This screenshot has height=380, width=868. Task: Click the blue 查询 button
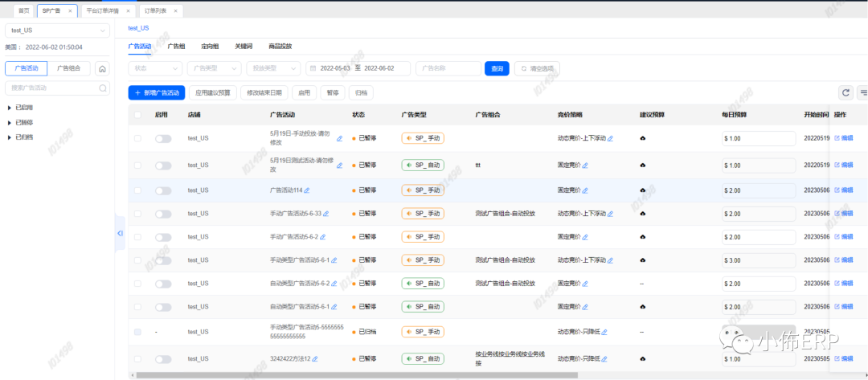pos(497,69)
